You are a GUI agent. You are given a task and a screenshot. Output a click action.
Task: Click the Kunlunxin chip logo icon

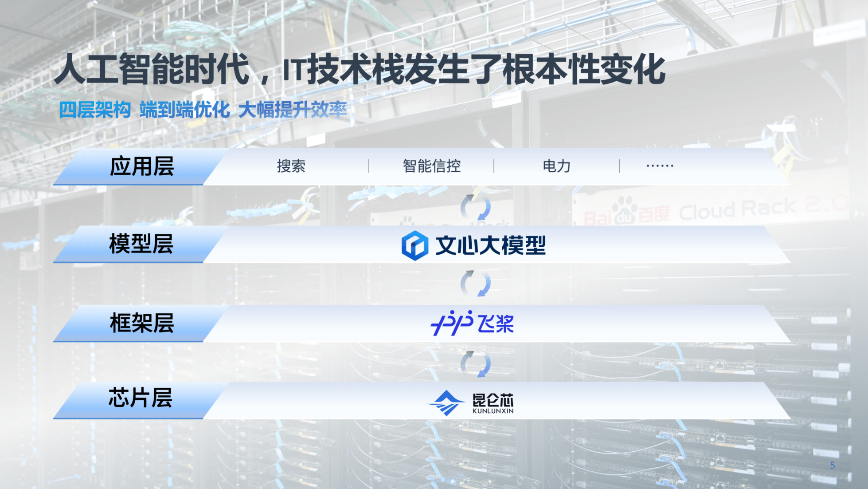(x=446, y=402)
